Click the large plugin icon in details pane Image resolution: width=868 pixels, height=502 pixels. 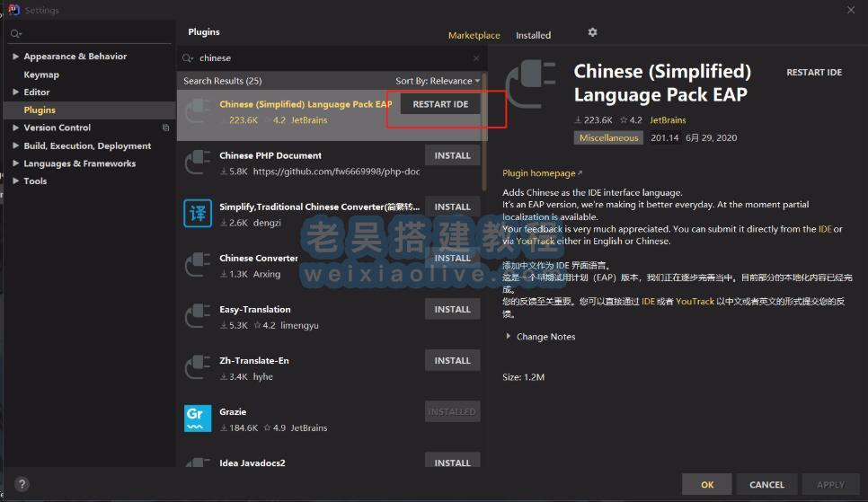tap(531, 84)
